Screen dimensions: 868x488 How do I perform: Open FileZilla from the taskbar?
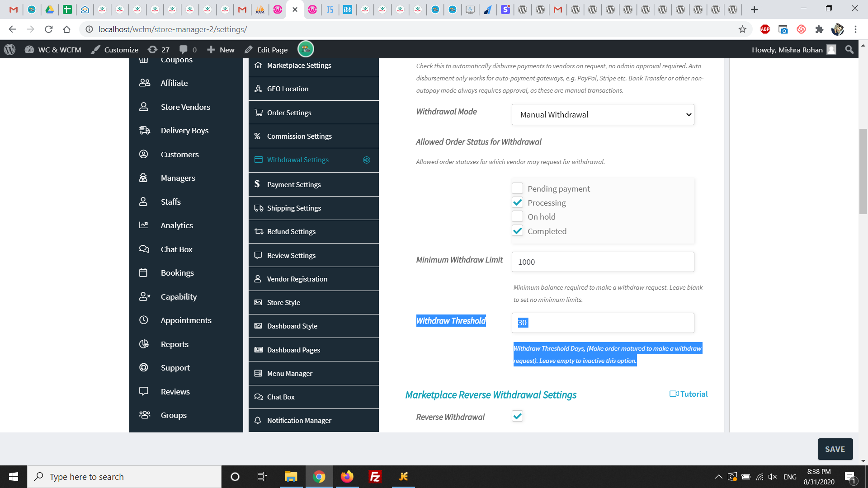coord(375,477)
